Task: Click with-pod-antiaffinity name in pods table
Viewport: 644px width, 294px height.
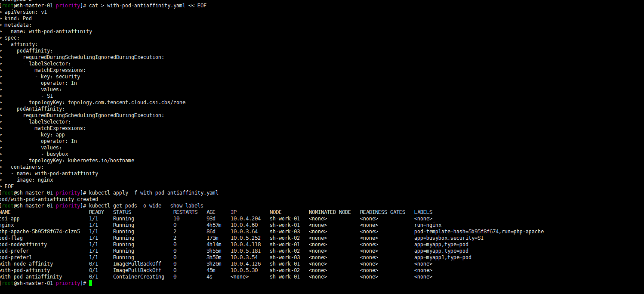Action: pyautogui.click(x=31, y=277)
